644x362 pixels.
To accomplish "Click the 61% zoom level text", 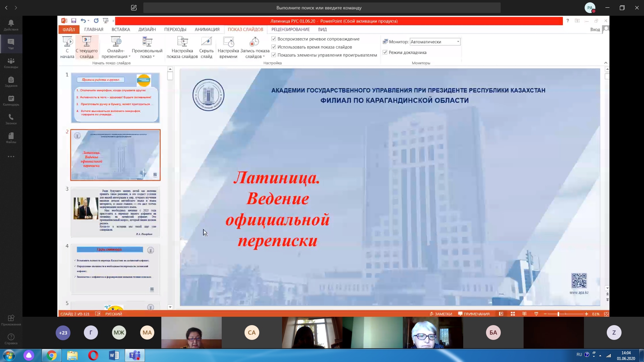I will (x=596, y=314).
